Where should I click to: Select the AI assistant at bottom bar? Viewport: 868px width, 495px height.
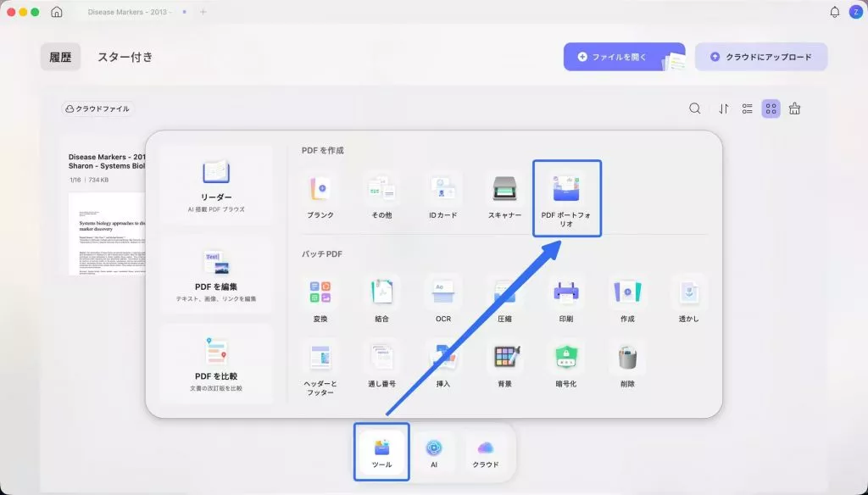tap(435, 453)
